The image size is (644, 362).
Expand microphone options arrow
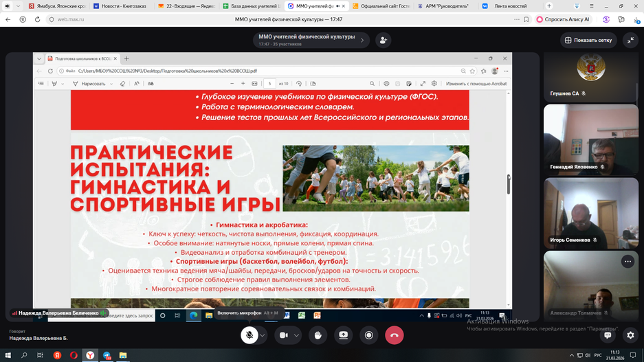263,335
